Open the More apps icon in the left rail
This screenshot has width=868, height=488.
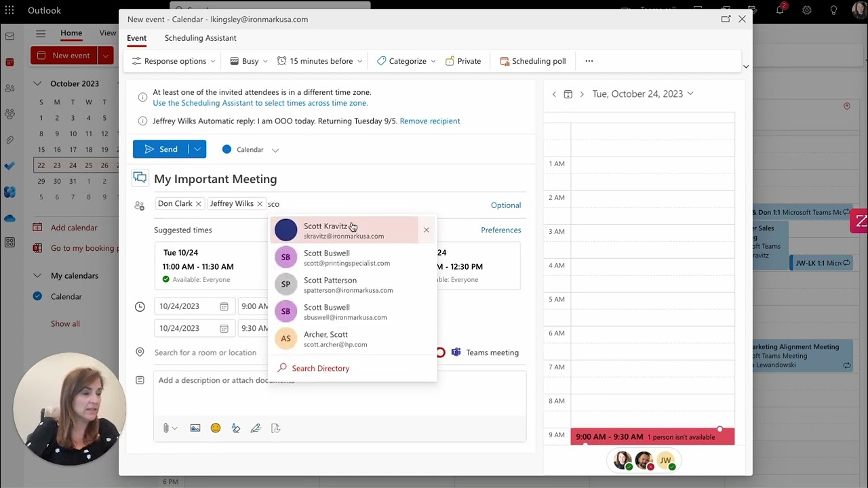pyautogui.click(x=9, y=243)
